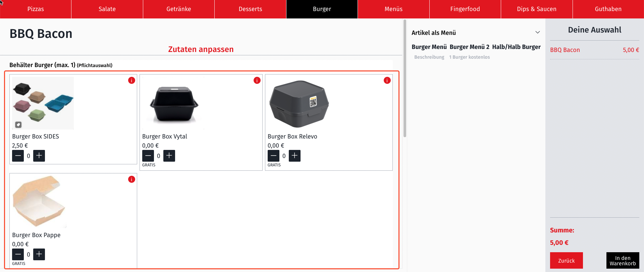Viewport: 644px width, 272px height.
Task: Open the Burger category tab
Action: tap(322, 9)
